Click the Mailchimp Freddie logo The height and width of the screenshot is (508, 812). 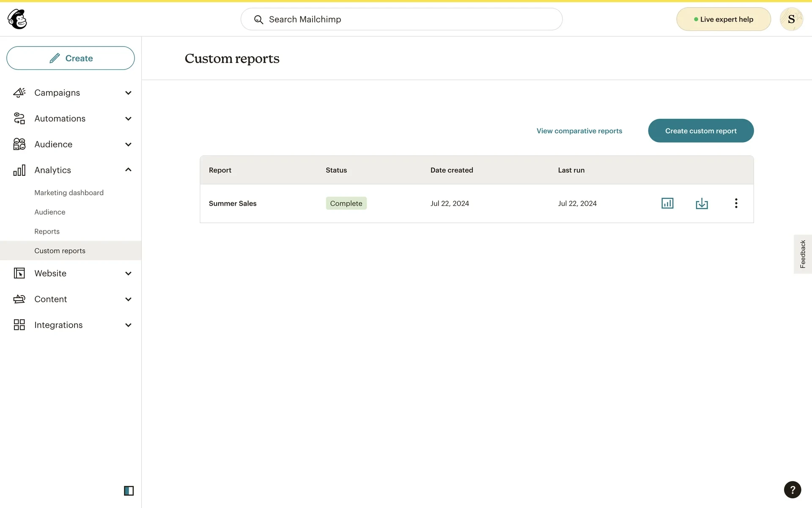click(17, 19)
